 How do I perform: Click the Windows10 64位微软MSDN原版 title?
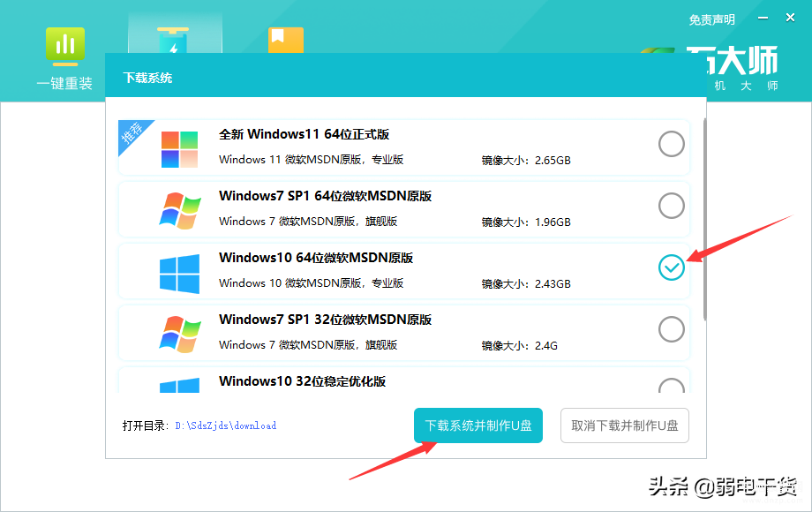[x=316, y=258]
